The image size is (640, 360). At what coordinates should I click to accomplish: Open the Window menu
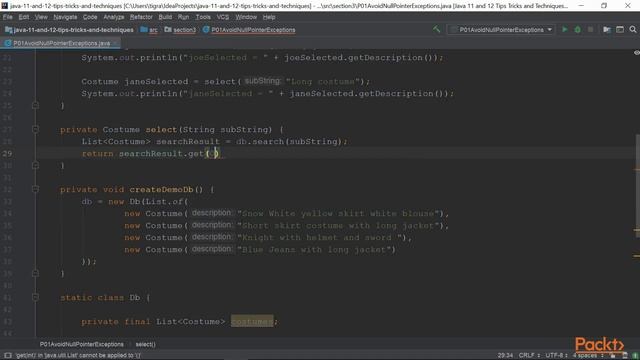246,17
